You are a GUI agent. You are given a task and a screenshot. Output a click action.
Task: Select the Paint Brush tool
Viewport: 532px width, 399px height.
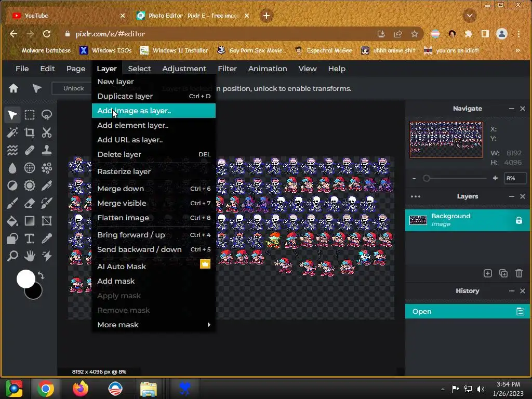12,203
